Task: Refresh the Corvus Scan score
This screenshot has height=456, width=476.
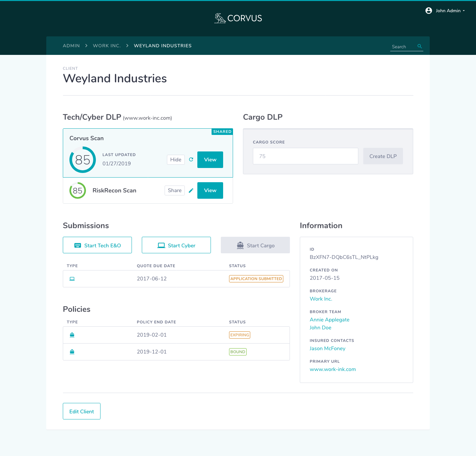Action: coord(191,159)
